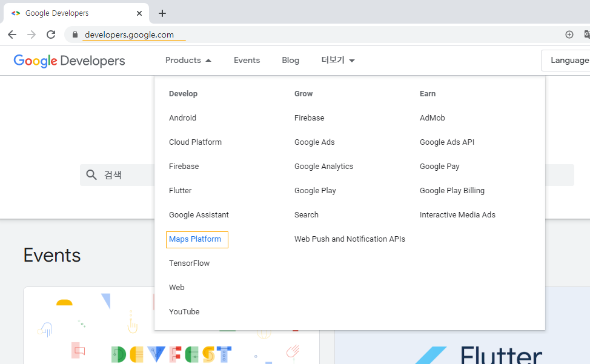Expand the 더보기 dropdown
The image size is (590, 364).
(338, 60)
